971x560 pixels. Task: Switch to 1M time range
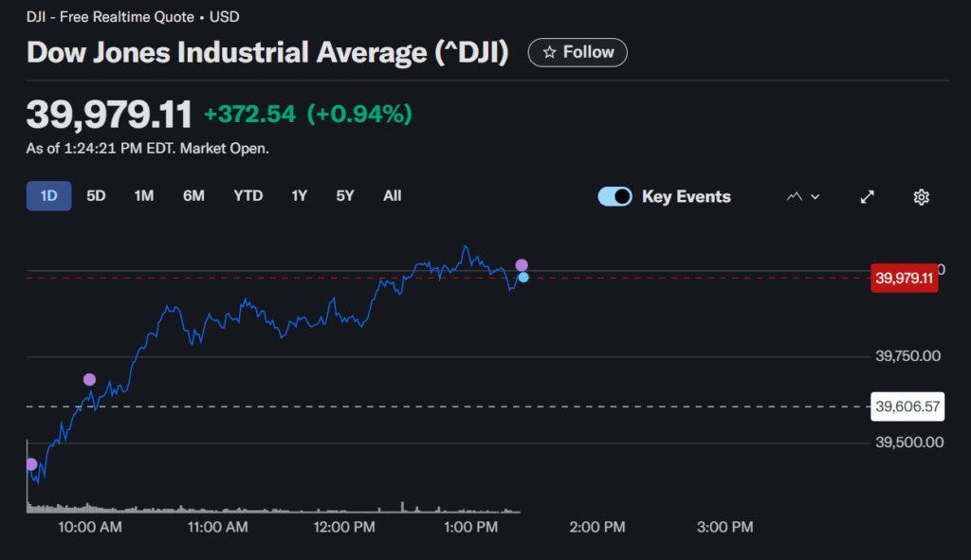click(x=144, y=196)
